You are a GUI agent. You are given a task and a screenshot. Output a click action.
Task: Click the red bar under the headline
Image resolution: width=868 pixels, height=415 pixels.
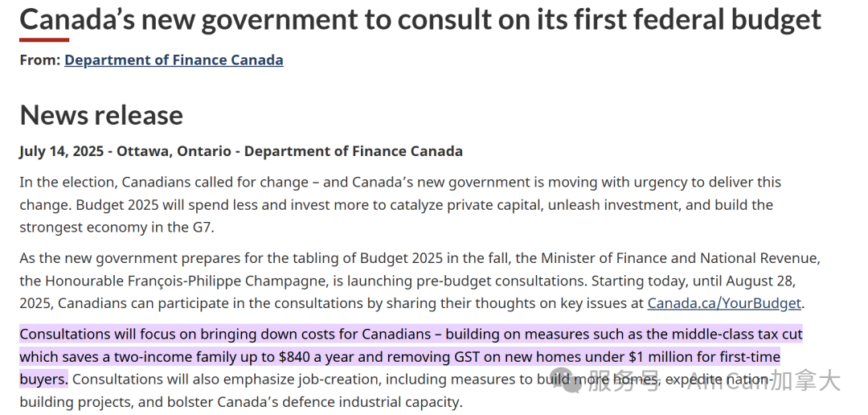coord(44,40)
